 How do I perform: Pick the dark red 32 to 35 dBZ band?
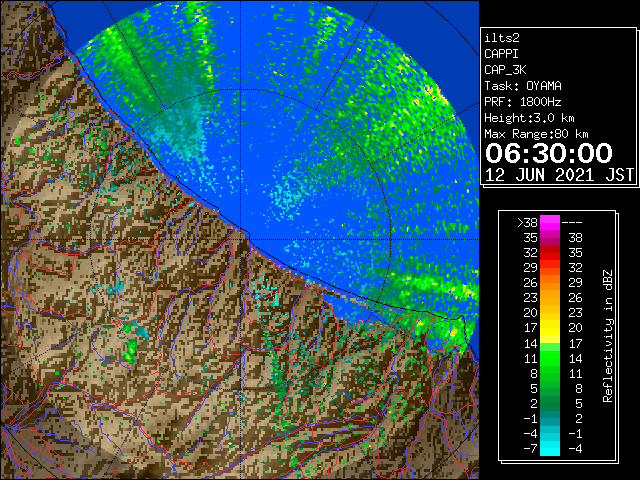pos(550,253)
